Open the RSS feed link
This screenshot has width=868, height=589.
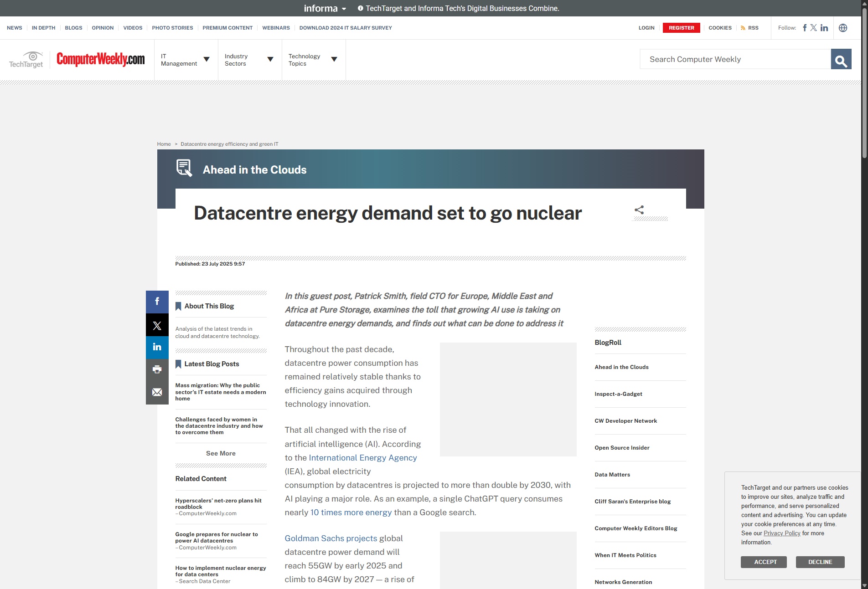[x=749, y=28]
